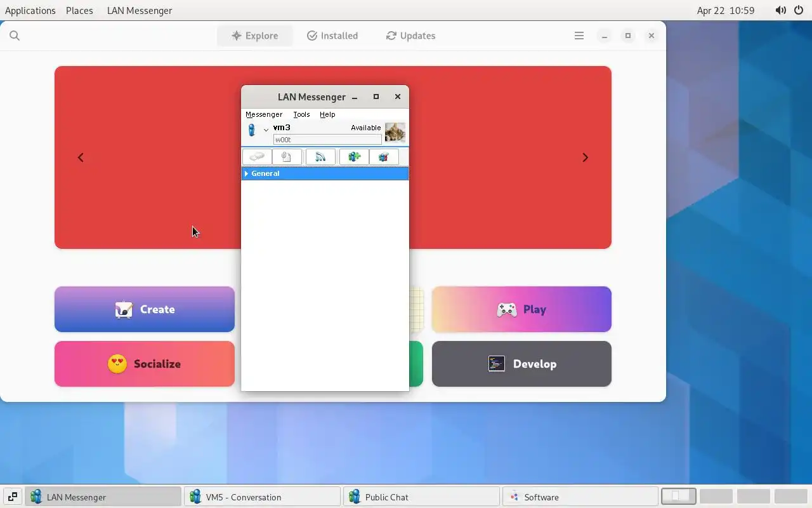Open the Tools menu
812x508 pixels.
point(301,114)
